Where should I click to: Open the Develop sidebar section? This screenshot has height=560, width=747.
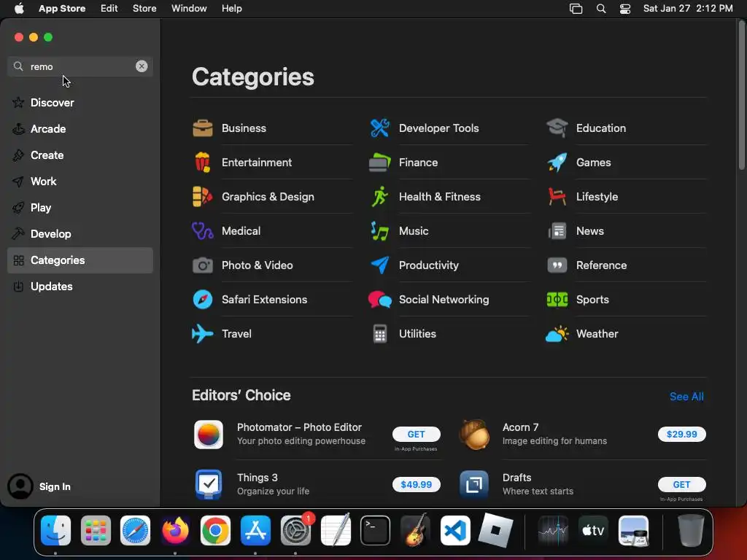80,233
